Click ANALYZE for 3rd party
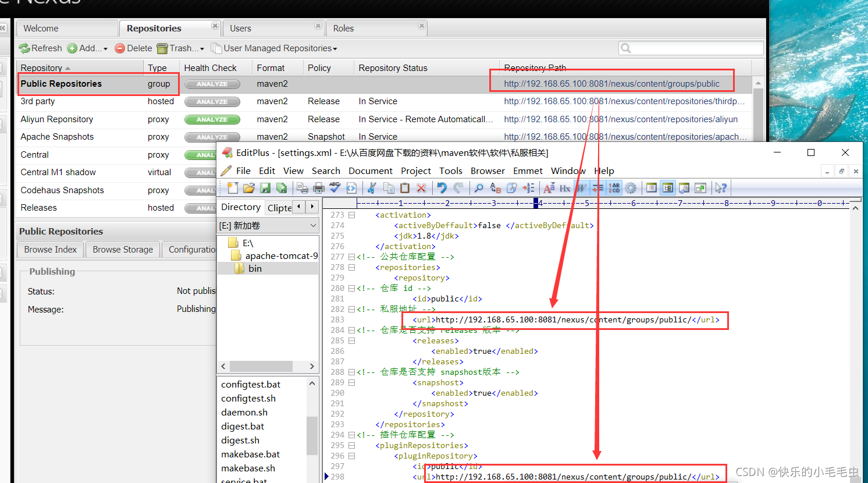The height and width of the screenshot is (483, 868). [212, 102]
